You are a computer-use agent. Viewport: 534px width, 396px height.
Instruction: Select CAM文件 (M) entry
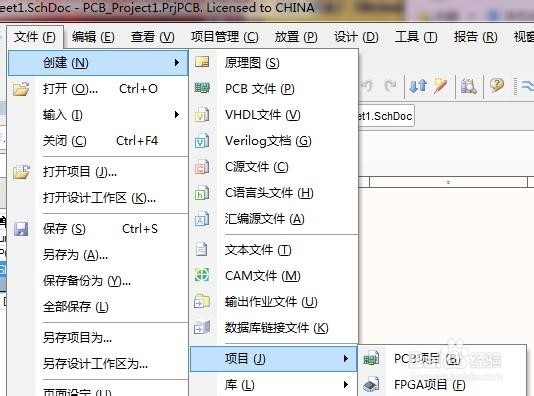274,275
